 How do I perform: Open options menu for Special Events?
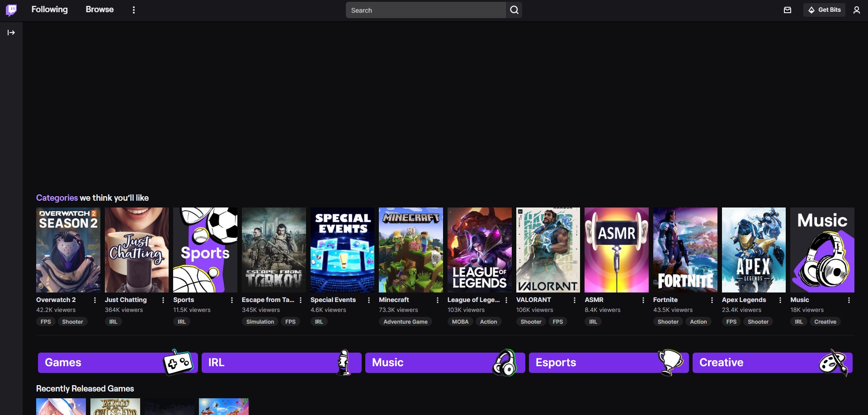coord(369,300)
